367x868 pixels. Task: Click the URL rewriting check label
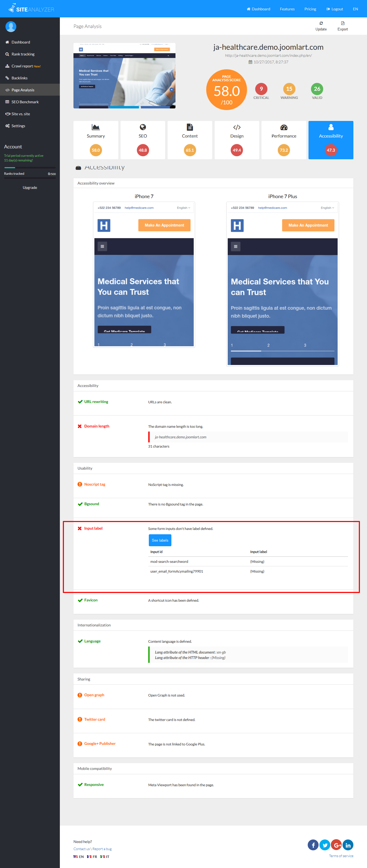[x=96, y=402]
